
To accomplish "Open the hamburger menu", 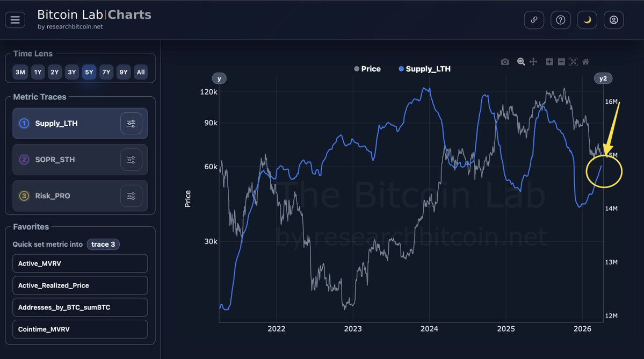I will 15,20.
